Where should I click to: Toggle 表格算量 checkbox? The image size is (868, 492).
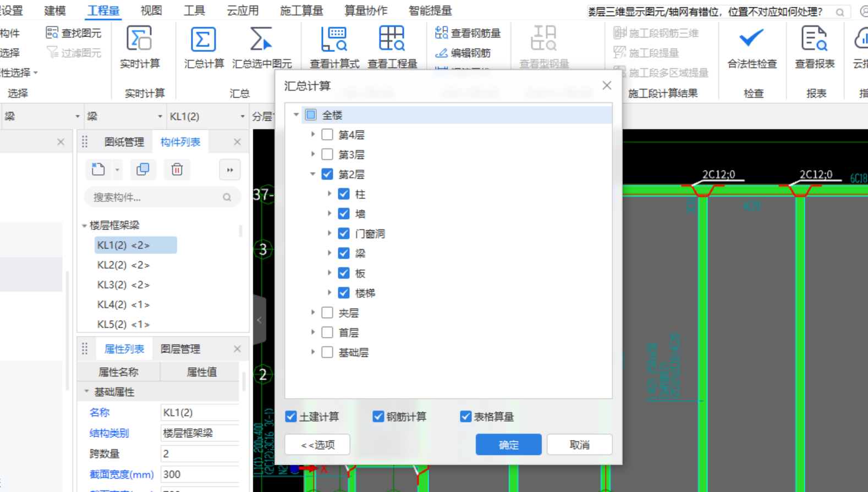465,417
